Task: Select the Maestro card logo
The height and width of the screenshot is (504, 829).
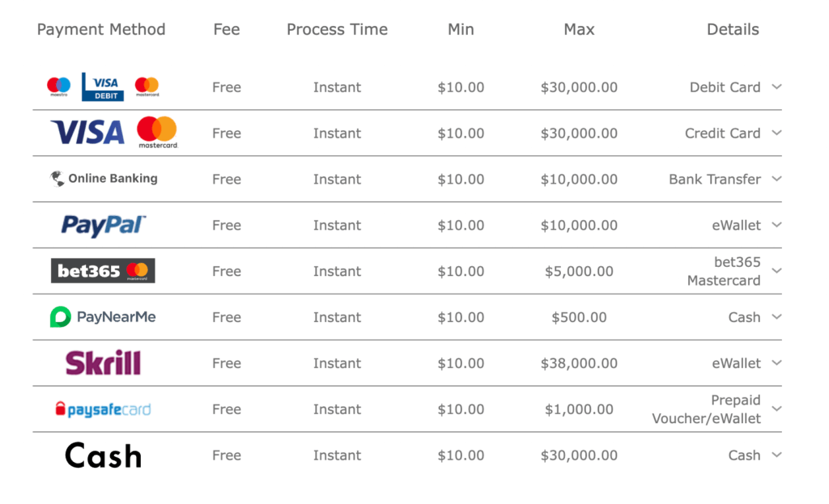Action: (58, 86)
